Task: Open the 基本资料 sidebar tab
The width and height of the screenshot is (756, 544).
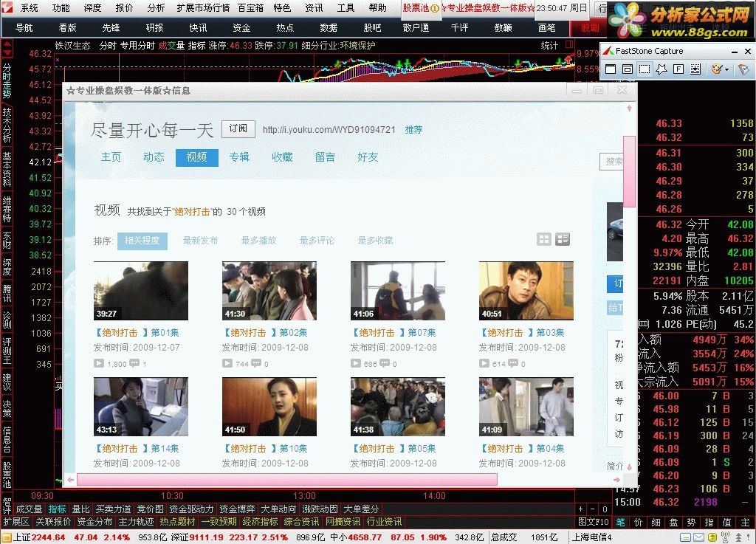Action: [x=7, y=169]
